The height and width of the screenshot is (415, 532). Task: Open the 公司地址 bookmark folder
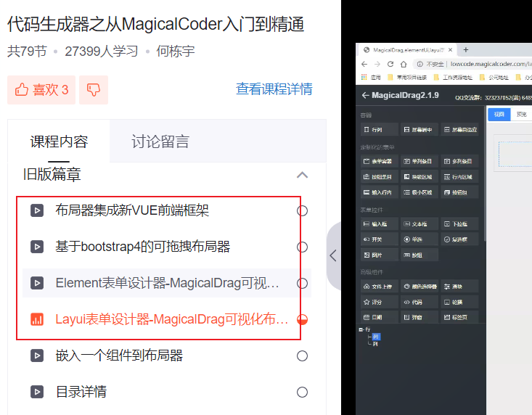(494, 78)
